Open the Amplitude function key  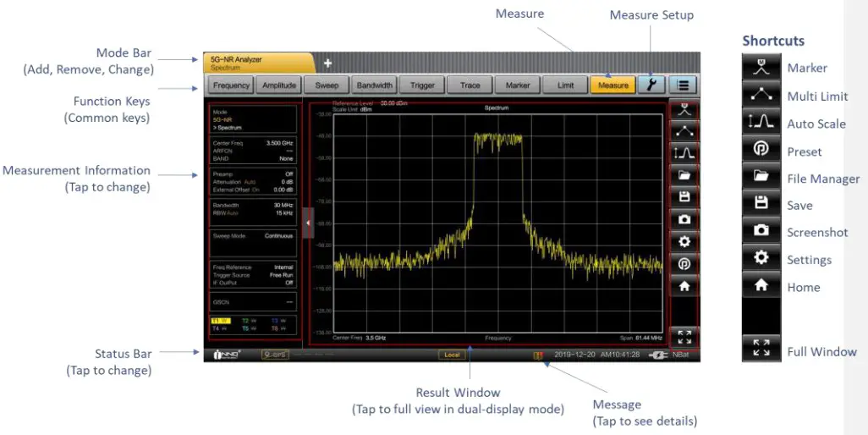click(x=279, y=85)
